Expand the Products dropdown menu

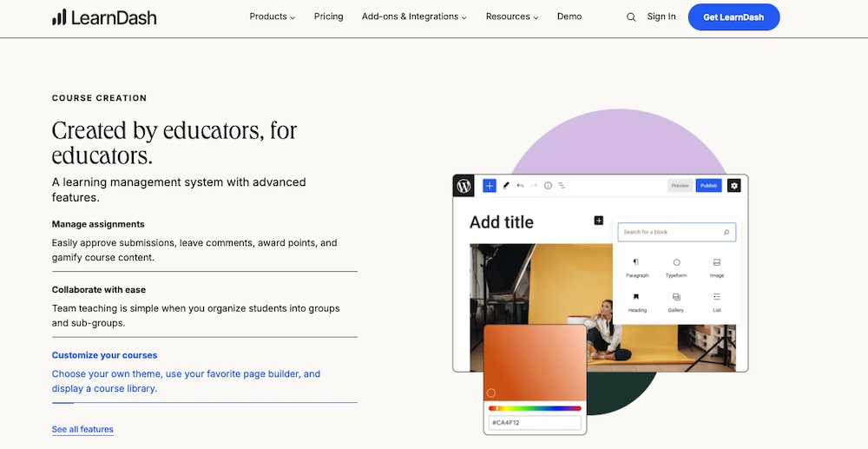273,17
